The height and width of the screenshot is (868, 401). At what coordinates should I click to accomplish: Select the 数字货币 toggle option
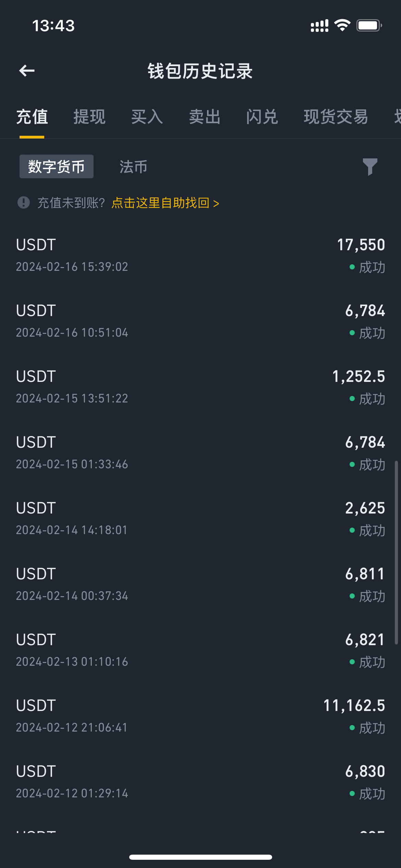57,167
